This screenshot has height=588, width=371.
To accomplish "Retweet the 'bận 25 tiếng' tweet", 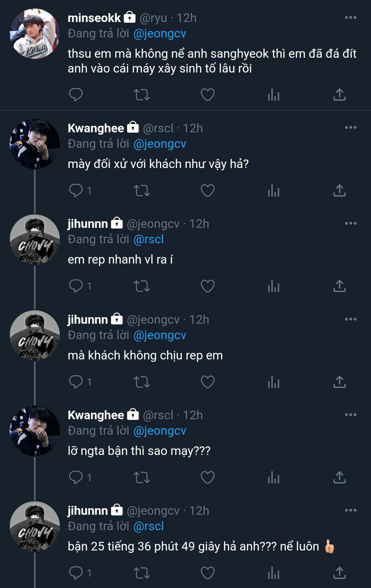I will pos(142,573).
